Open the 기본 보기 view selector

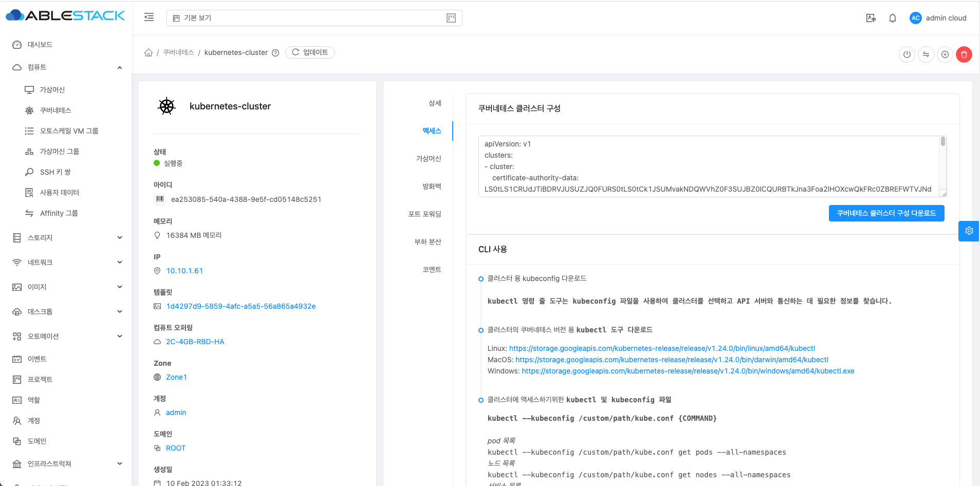coord(314,18)
